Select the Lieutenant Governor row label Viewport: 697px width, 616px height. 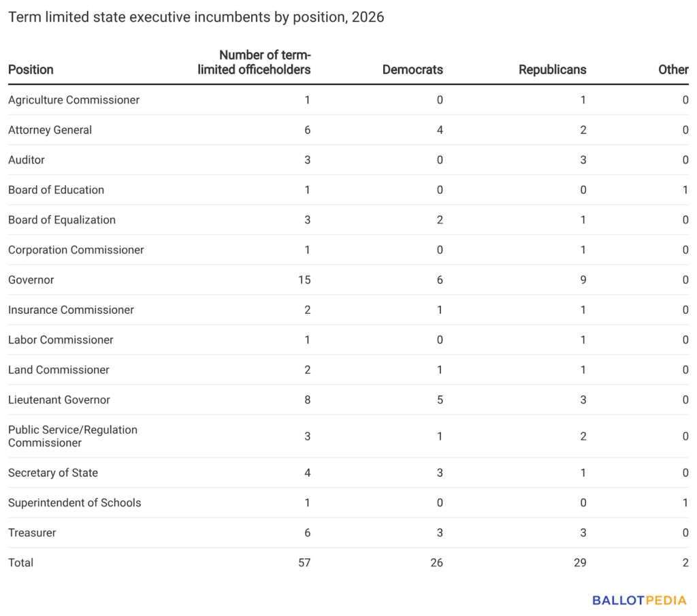point(59,400)
